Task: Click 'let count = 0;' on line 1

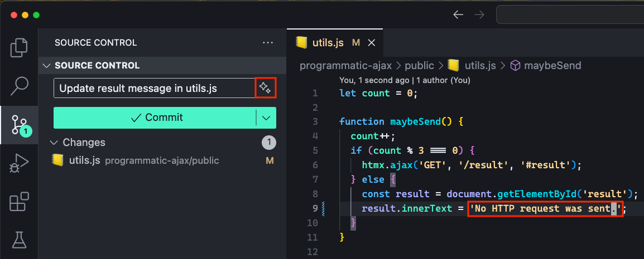Action: [x=379, y=93]
